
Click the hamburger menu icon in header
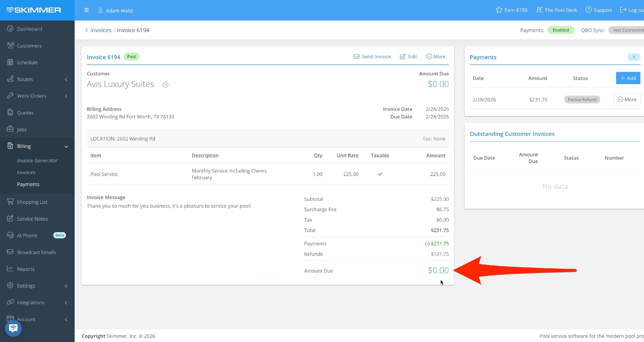point(87,10)
